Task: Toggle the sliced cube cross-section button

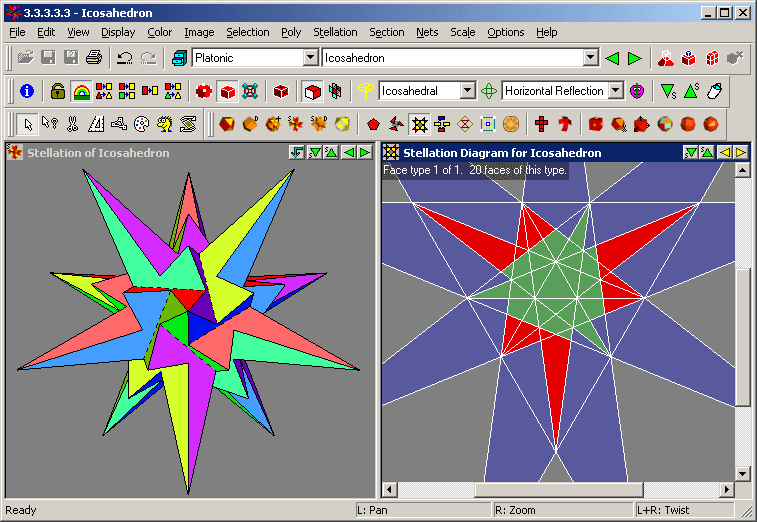Action: [x=335, y=91]
